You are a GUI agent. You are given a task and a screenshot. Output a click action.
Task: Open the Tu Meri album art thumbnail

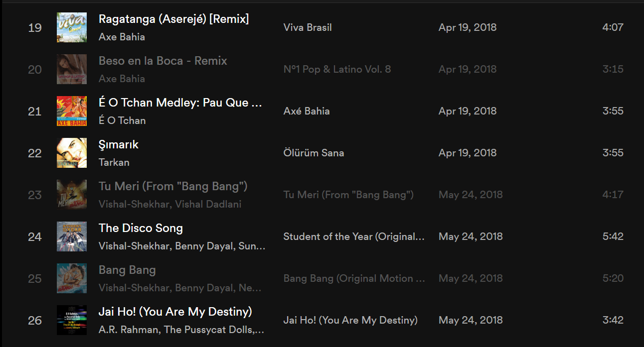pyautogui.click(x=72, y=195)
